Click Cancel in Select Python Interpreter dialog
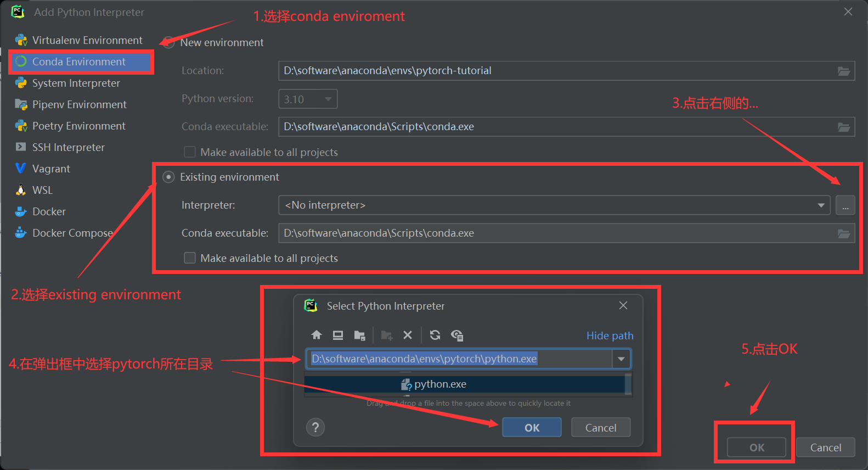Viewport: 868px width, 470px height. pos(601,427)
